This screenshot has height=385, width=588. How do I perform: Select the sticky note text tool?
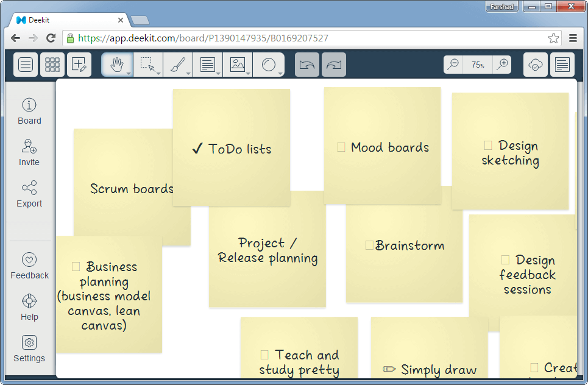[x=207, y=64]
